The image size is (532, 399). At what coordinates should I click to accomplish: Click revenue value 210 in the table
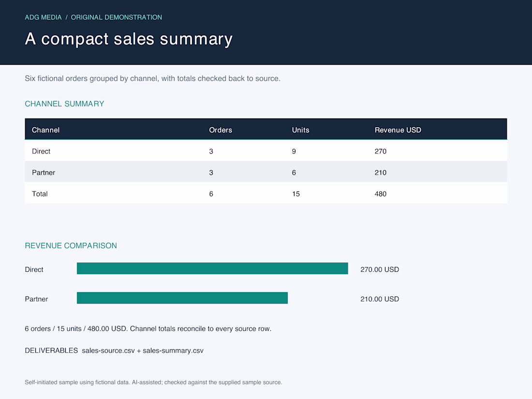pyautogui.click(x=380, y=173)
